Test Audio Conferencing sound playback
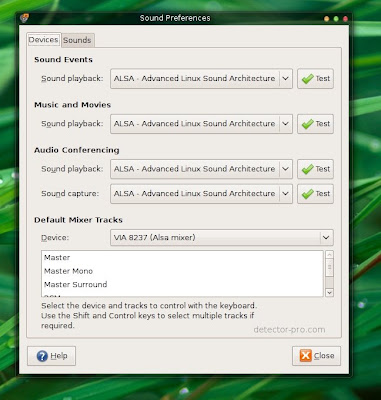Image resolution: width=381 pixels, height=400 pixels. click(x=315, y=169)
